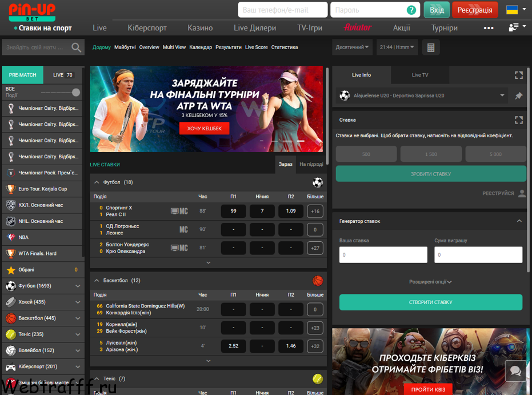Click the Реєстрація button

(475, 10)
